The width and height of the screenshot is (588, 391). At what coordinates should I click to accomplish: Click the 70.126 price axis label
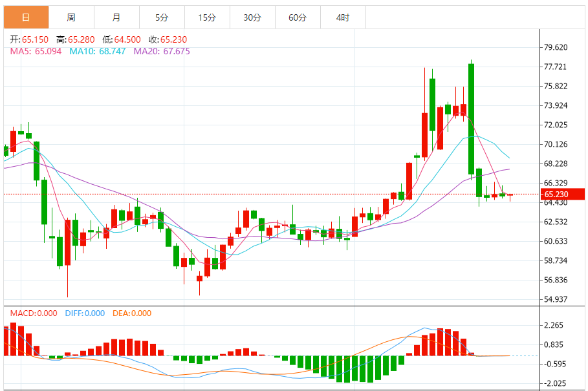pyautogui.click(x=556, y=144)
